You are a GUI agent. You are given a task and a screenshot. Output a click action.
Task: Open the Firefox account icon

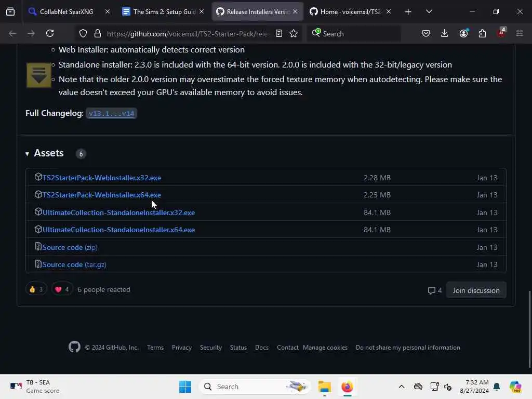point(463,33)
